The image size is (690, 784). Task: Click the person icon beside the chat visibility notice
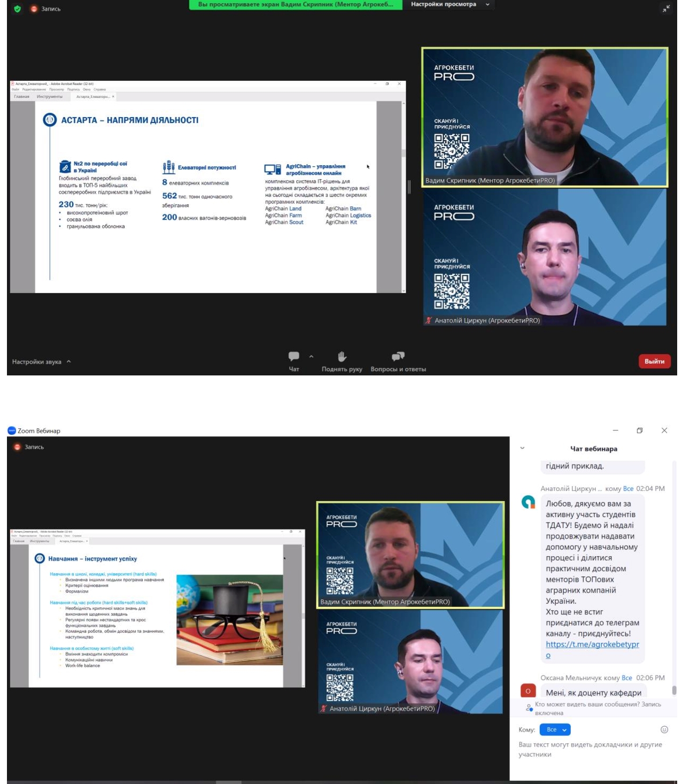coord(529,708)
